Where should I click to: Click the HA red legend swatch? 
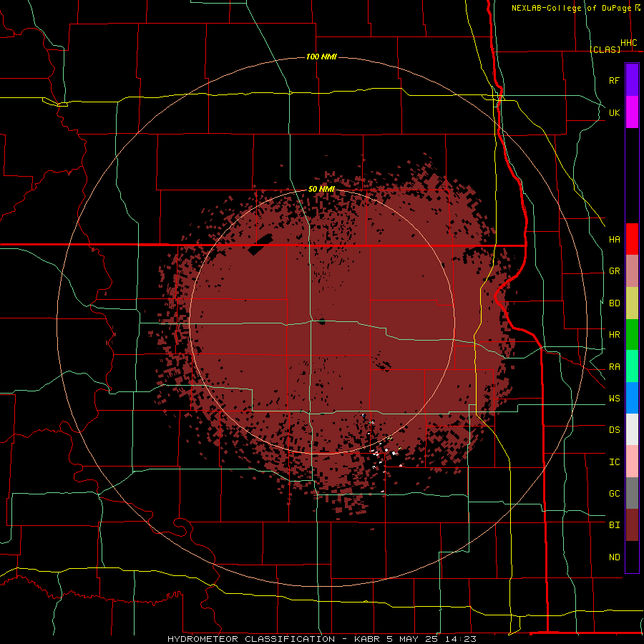coord(632,239)
